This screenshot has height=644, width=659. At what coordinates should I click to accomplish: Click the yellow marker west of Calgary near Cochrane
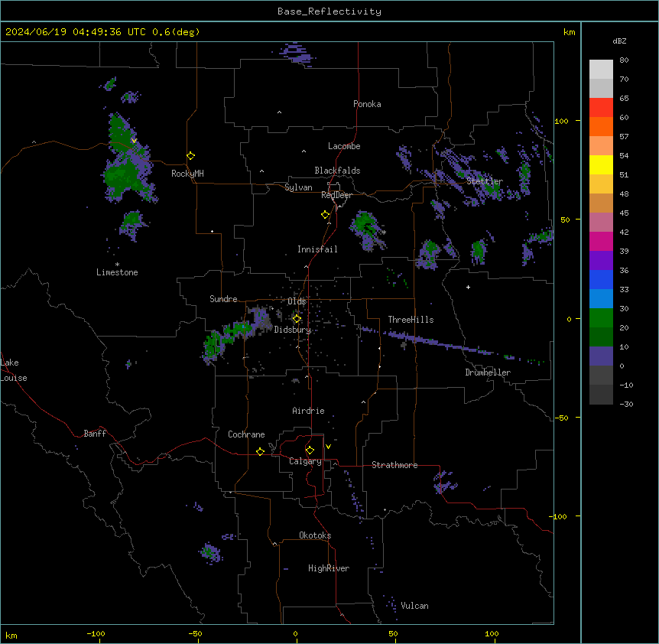pos(260,451)
